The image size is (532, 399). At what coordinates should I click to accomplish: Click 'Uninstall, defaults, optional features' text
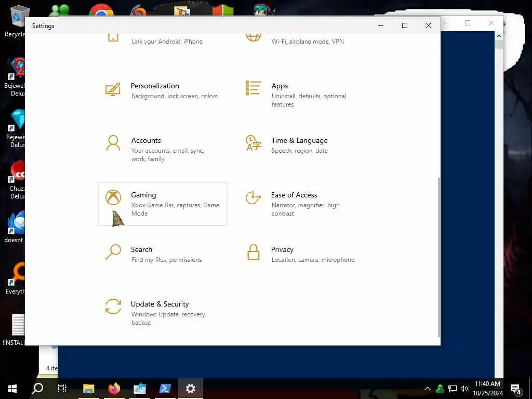pos(309,100)
